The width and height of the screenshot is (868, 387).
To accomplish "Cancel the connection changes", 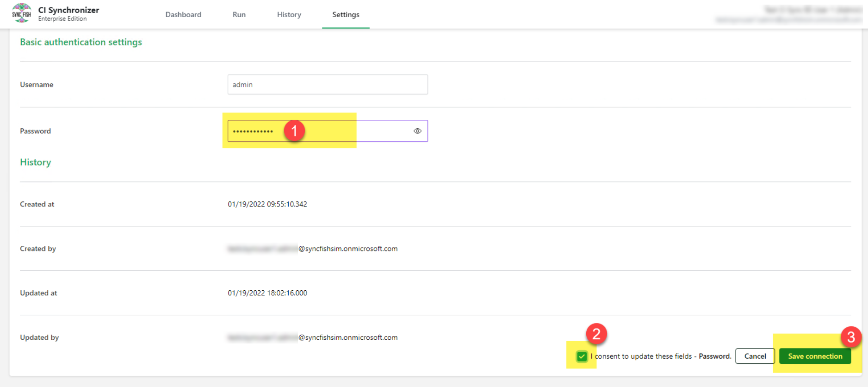I will point(755,356).
